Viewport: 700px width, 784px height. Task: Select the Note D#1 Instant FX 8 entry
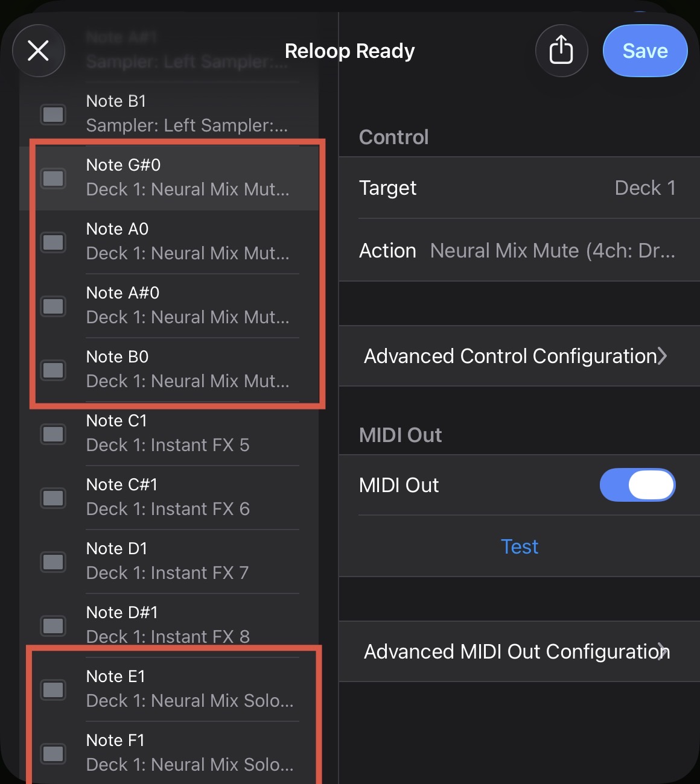[187, 625]
